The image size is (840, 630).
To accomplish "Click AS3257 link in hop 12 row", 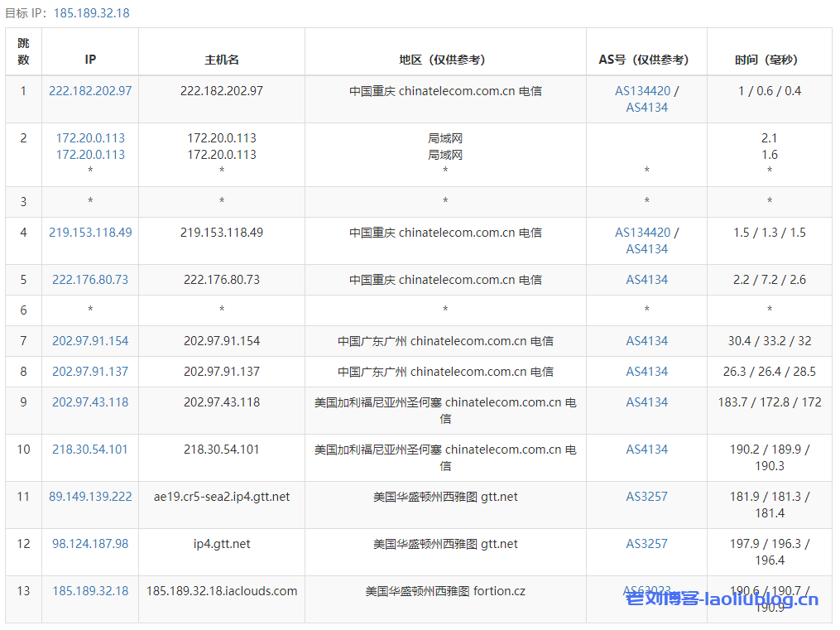I will pyautogui.click(x=646, y=544).
